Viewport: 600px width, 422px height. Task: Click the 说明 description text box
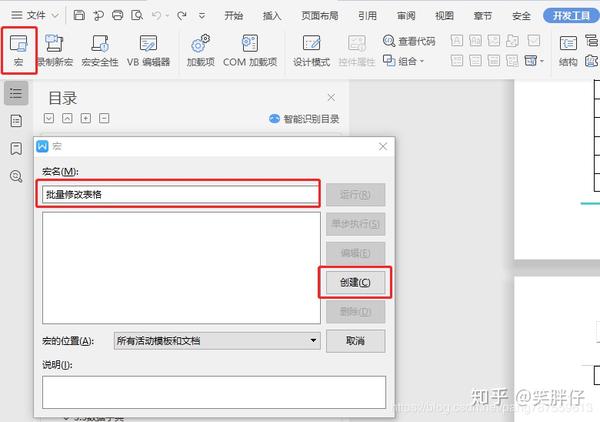click(x=214, y=392)
